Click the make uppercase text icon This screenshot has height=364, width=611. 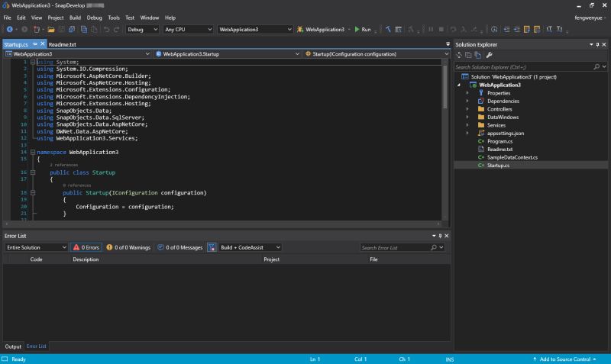[549, 29]
